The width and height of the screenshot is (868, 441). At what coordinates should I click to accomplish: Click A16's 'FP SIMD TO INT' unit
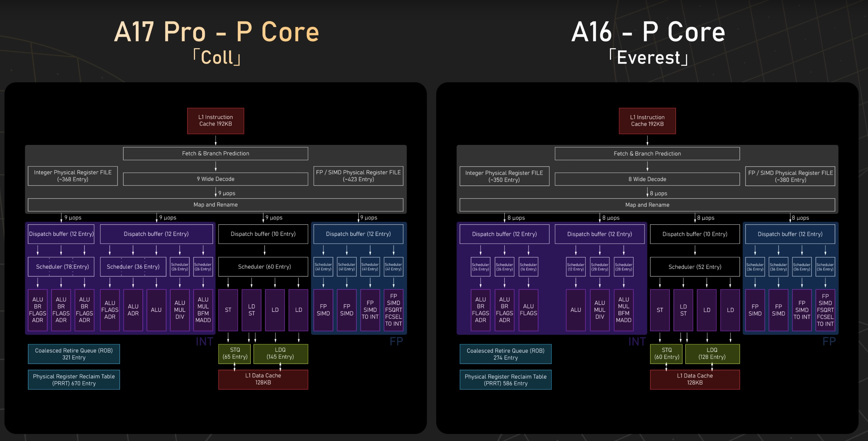tap(802, 310)
